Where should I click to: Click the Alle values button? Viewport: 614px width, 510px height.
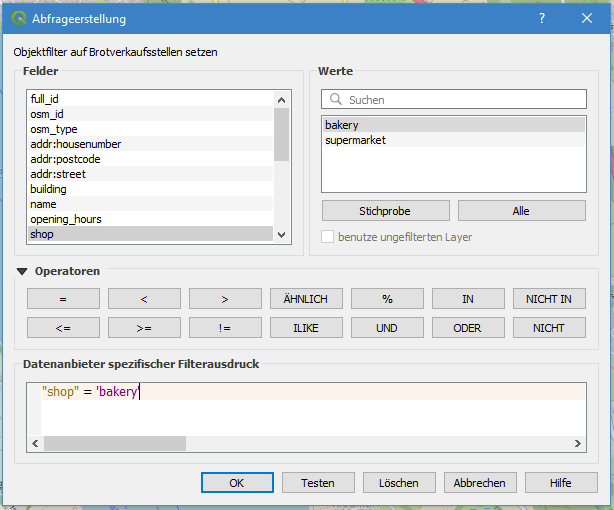(521, 211)
